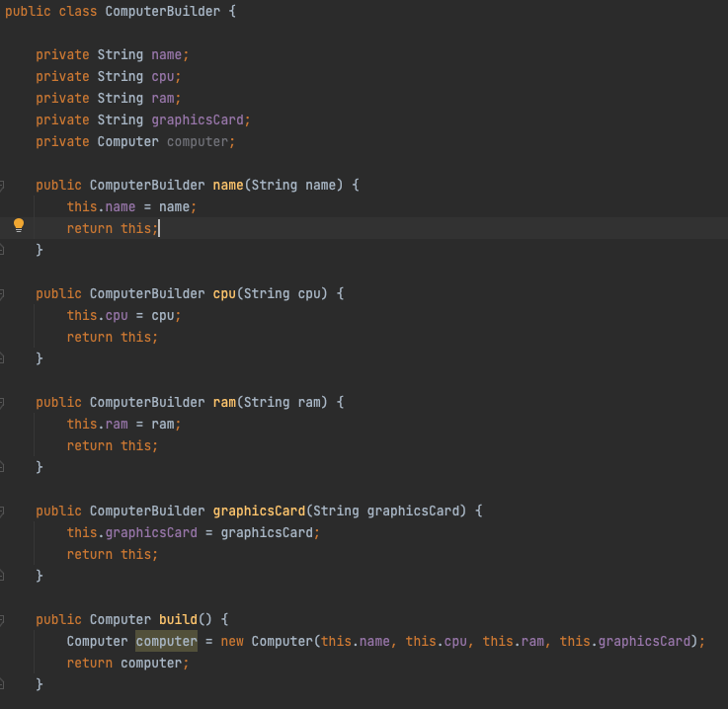728x709 pixels.
Task: Select the 'graphicsCard' field in its private declaration
Action: pos(198,119)
